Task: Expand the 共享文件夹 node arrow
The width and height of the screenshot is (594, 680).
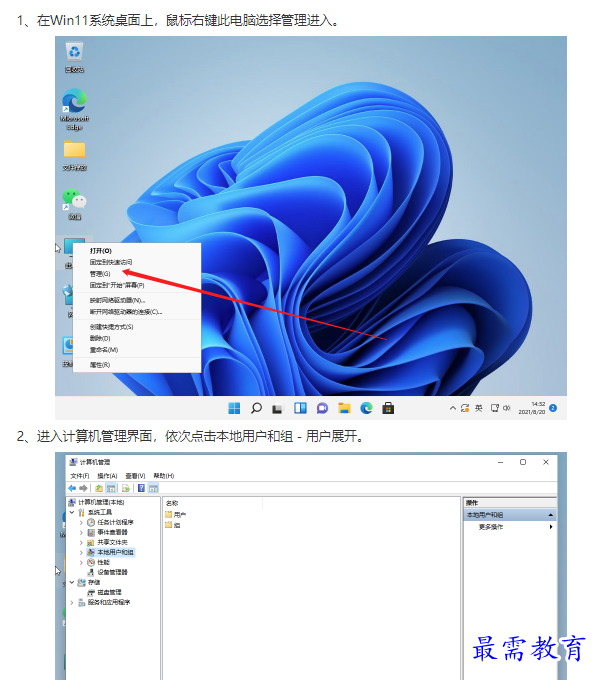Action: point(81,543)
